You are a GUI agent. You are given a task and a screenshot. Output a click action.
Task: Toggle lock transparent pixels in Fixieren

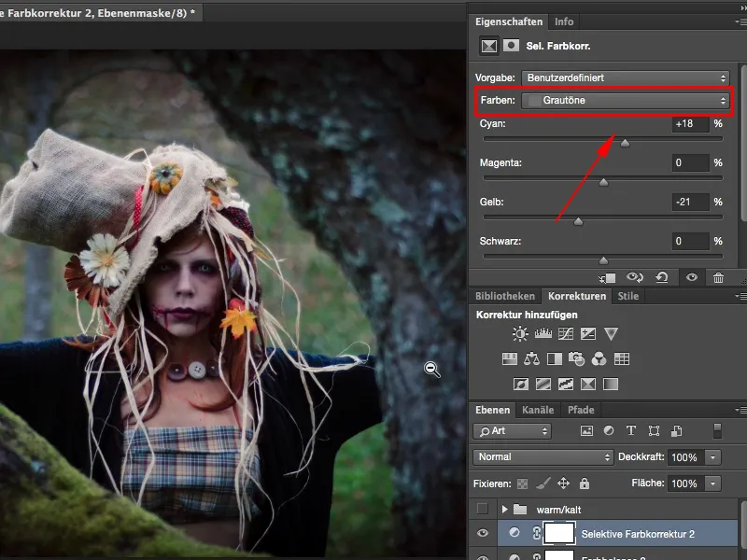tap(522, 483)
